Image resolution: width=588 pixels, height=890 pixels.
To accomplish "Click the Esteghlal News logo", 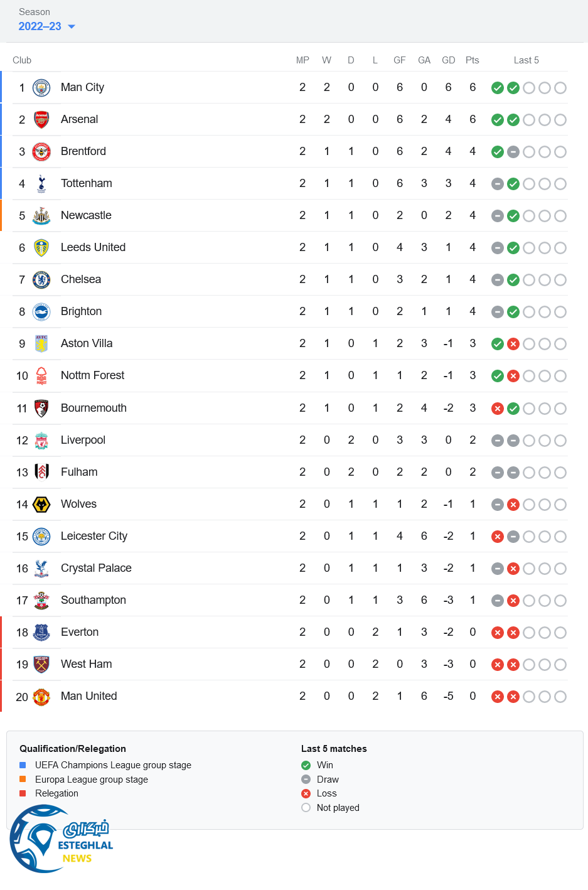I will pos(61,839).
